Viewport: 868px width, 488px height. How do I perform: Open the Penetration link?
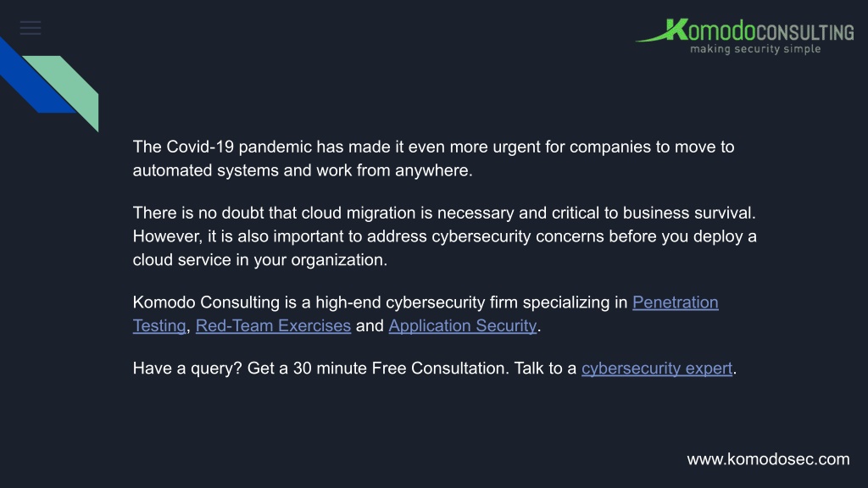point(676,302)
